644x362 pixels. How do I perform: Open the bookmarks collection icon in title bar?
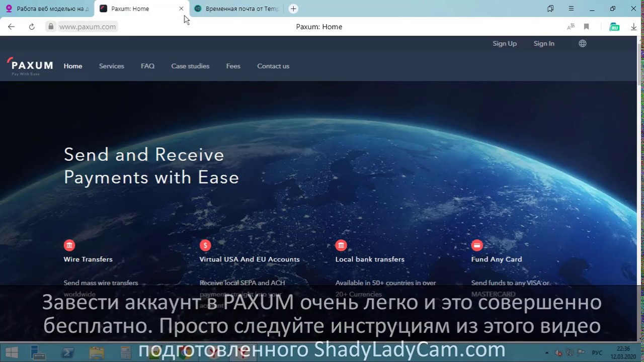tap(550, 9)
